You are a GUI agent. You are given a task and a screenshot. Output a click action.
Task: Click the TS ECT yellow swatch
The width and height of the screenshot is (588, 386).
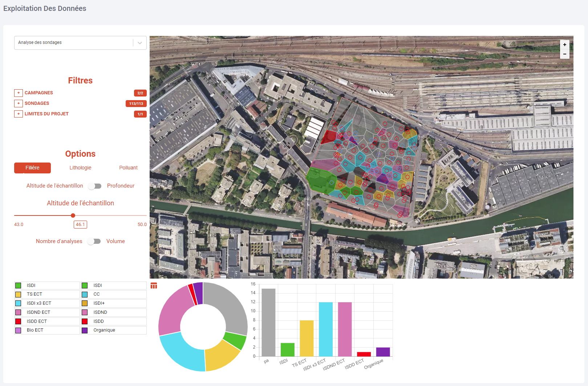pyautogui.click(x=18, y=295)
